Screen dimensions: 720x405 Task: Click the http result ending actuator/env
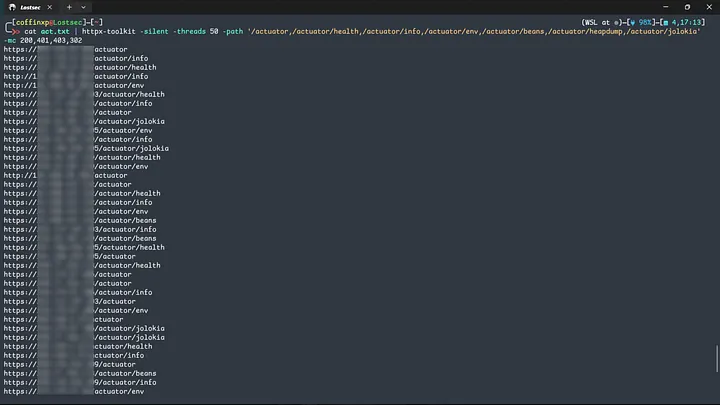pyautogui.click(x=73, y=85)
